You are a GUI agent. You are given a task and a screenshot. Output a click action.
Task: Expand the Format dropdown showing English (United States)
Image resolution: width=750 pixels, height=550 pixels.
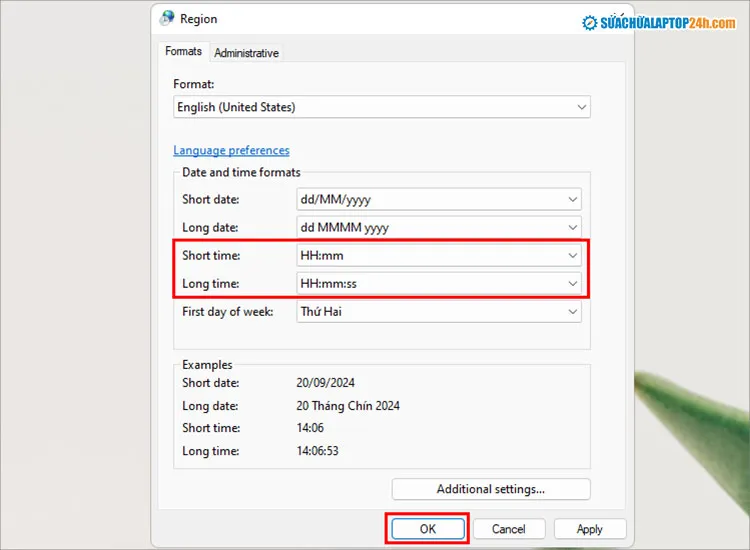(x=382, y=107)
